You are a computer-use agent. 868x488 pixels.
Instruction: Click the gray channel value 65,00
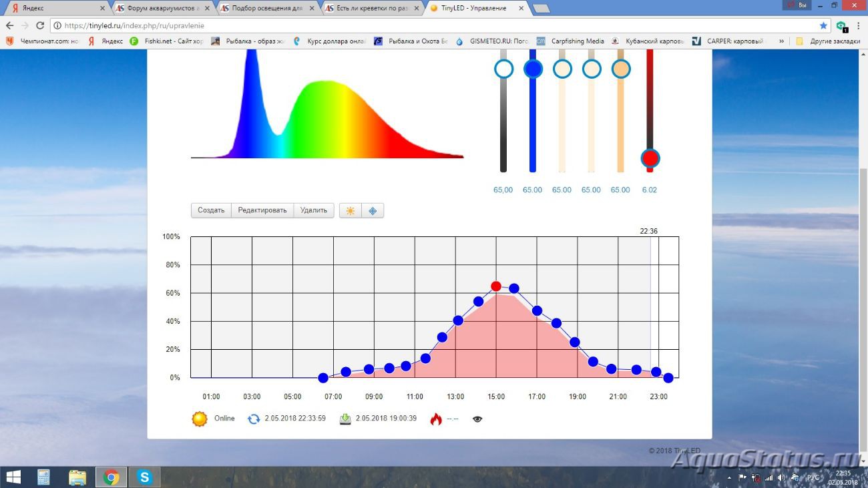[x=503, y=190]
